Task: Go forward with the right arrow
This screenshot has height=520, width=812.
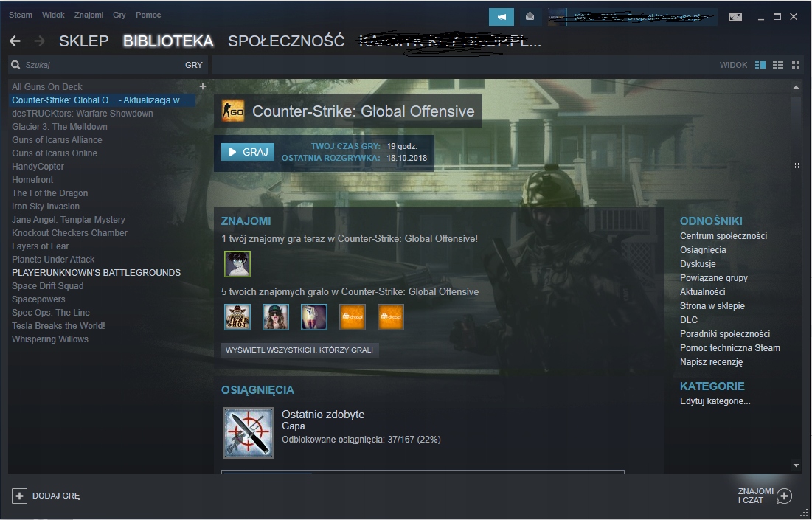Action: pos(39,41)
